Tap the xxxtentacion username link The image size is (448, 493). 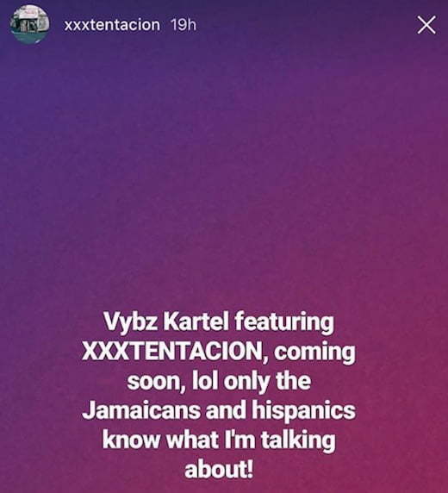pos(112,25)
